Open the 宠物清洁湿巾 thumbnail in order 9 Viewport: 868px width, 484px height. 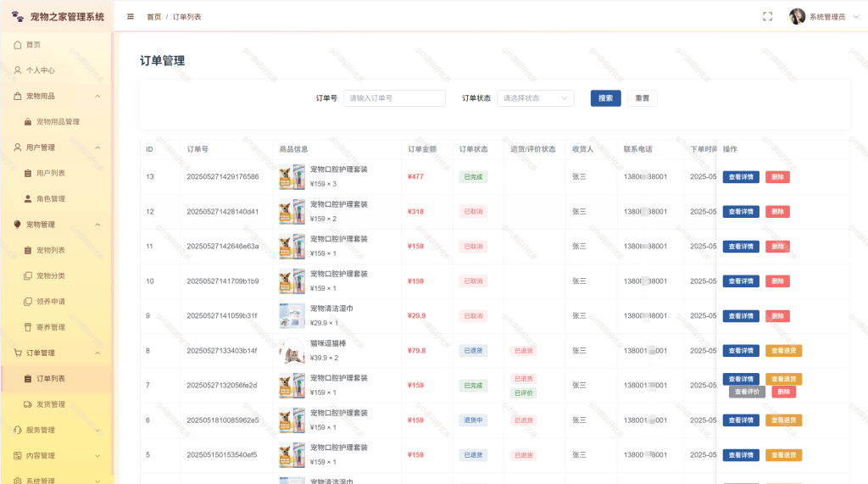pos(292,315)
